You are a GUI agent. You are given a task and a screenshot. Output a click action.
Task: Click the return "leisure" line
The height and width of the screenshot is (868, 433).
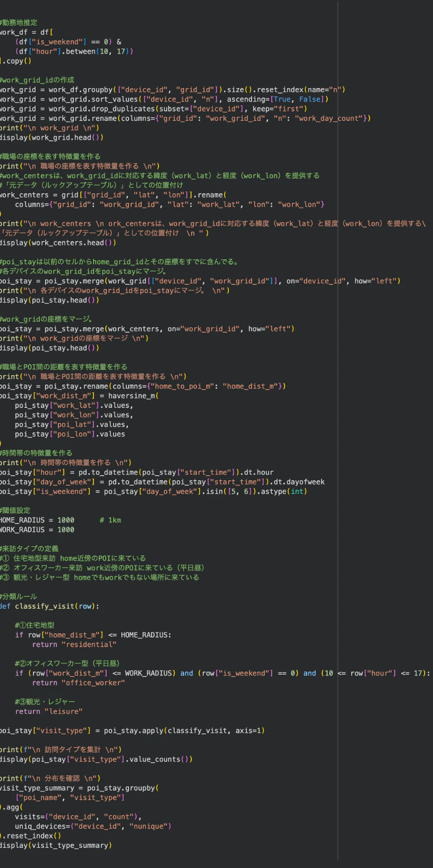click(49, 711)
